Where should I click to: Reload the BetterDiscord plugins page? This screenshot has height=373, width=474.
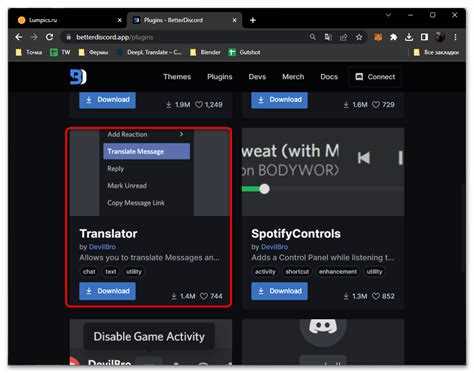tap(50, 37)
